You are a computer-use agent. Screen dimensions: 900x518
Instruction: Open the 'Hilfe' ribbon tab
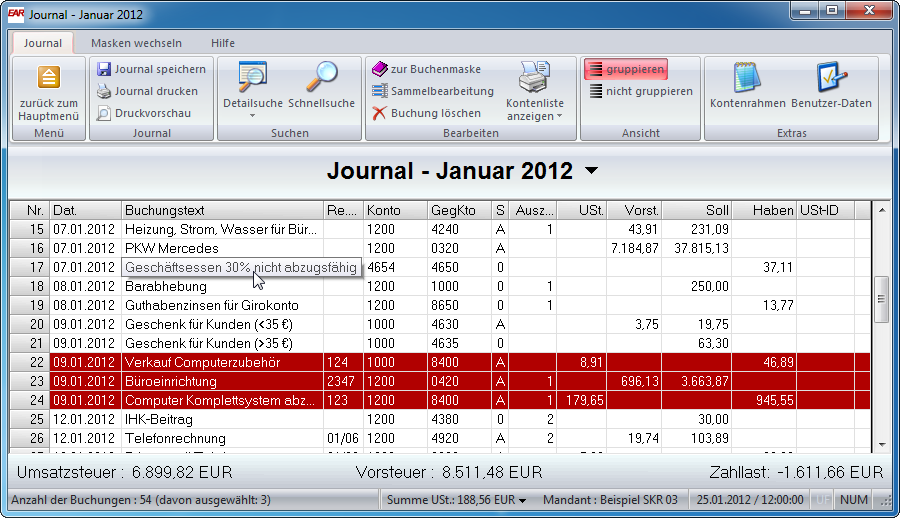coord(223,43)
